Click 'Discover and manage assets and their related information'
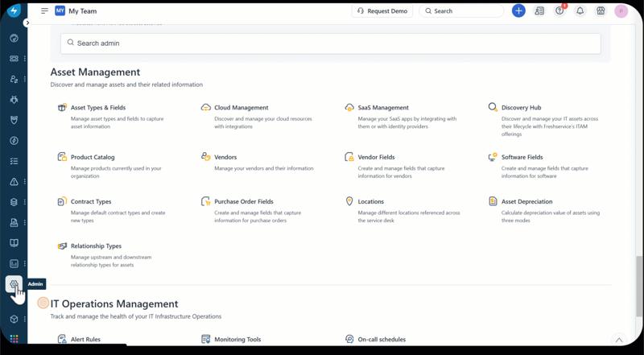The width and height of the screenshot is (644, 355). (126, 85)
